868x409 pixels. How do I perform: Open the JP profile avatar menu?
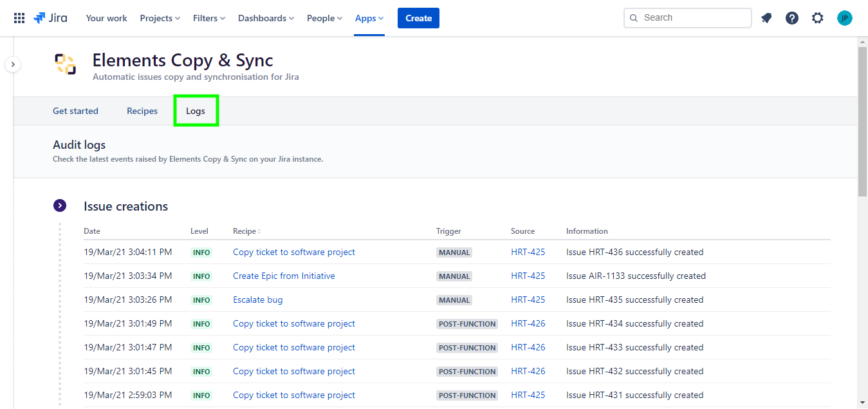click(844, 17)
